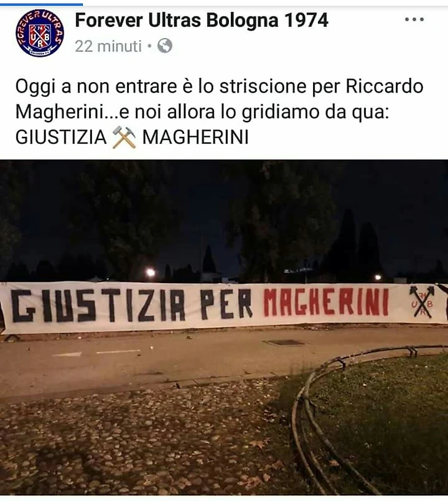
Task: Click the white arrow marking on the road
Action: (68, 354)
